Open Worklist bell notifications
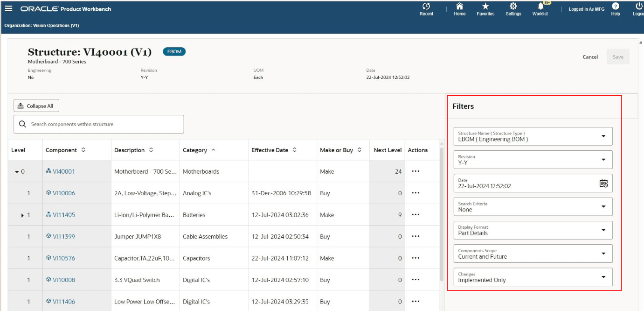644x311 pixels. (540, 7)
